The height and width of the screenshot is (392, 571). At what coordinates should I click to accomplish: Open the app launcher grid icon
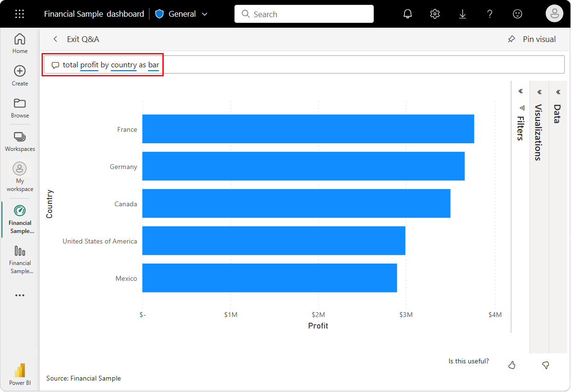20,14
